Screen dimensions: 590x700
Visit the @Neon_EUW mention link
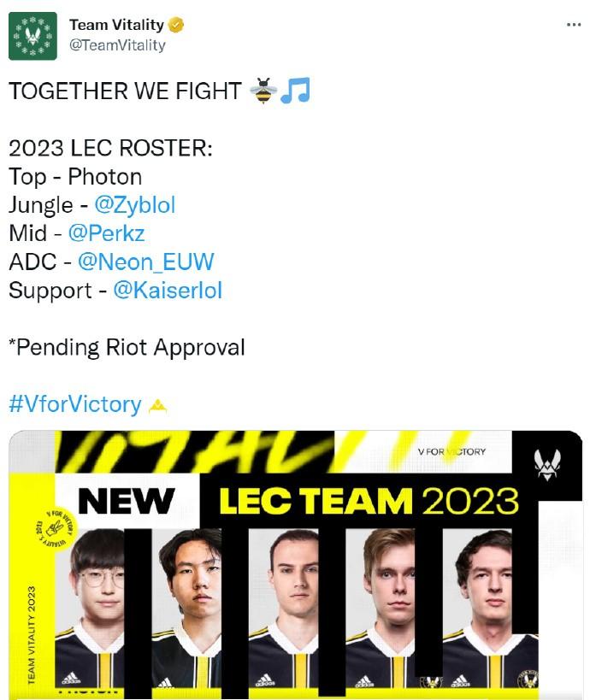[145, 262]
